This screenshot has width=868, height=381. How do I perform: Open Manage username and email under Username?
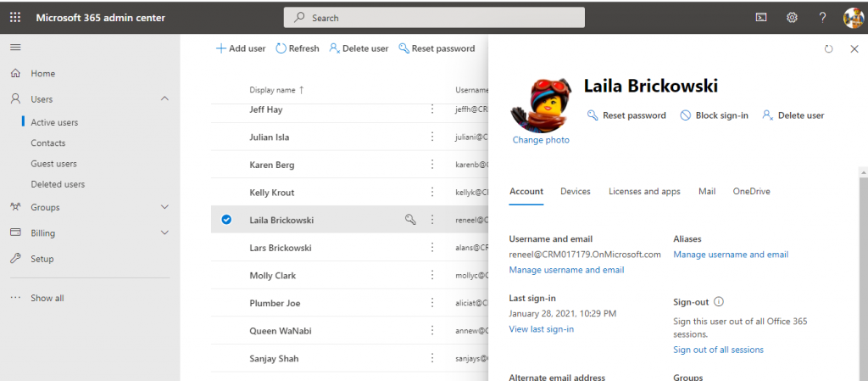click(566, 270)
